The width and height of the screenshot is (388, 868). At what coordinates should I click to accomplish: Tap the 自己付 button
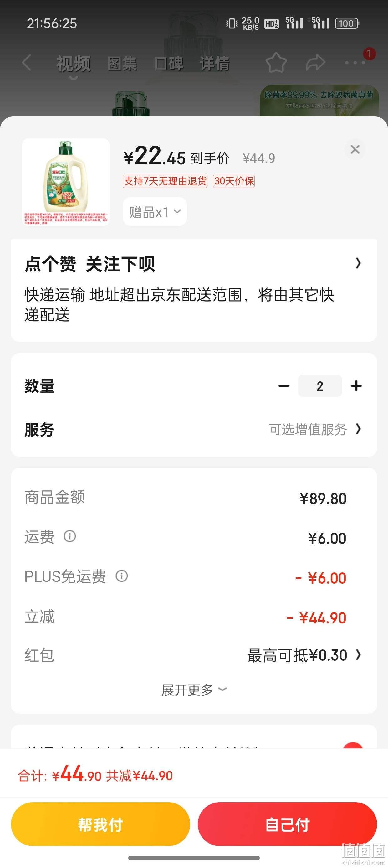click(x=287, y=824)
